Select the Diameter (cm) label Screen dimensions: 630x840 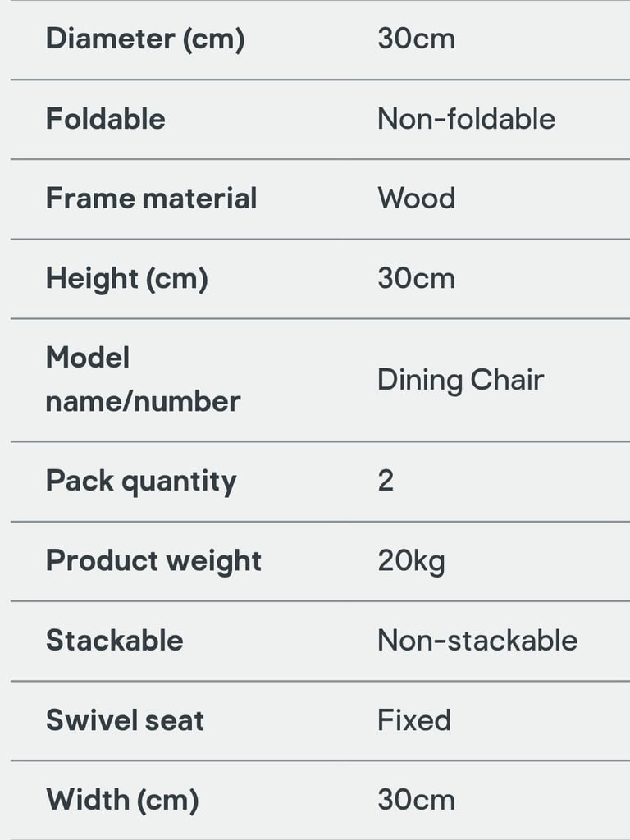coord(145,39)
